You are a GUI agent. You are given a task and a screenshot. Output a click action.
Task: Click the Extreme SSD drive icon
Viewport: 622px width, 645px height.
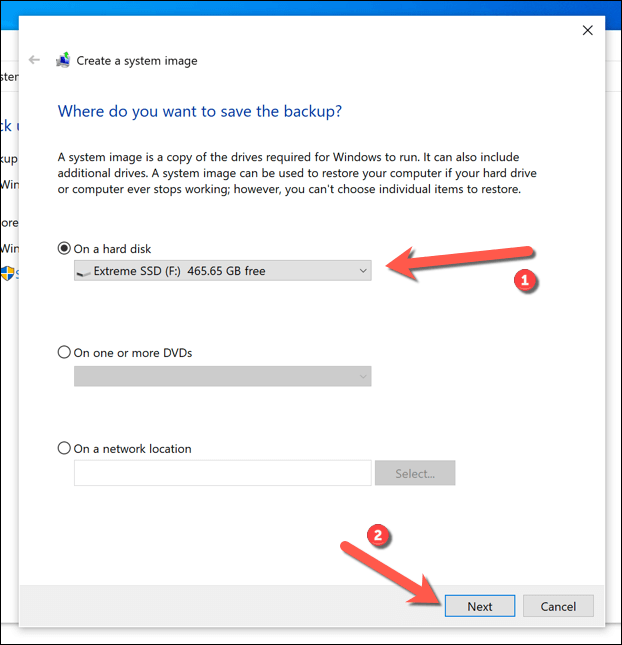coord(84,271)
